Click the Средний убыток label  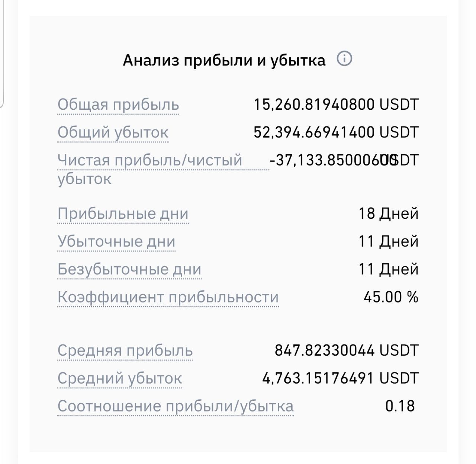120,378
